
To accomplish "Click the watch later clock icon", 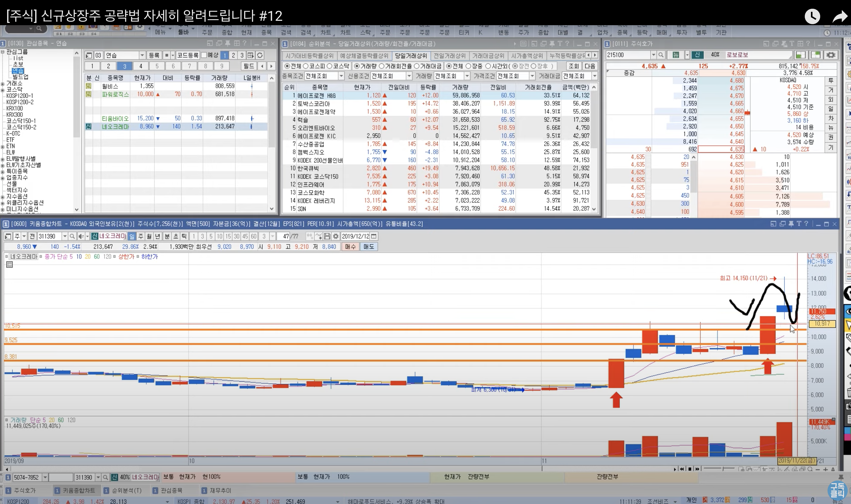I will 812,16.
